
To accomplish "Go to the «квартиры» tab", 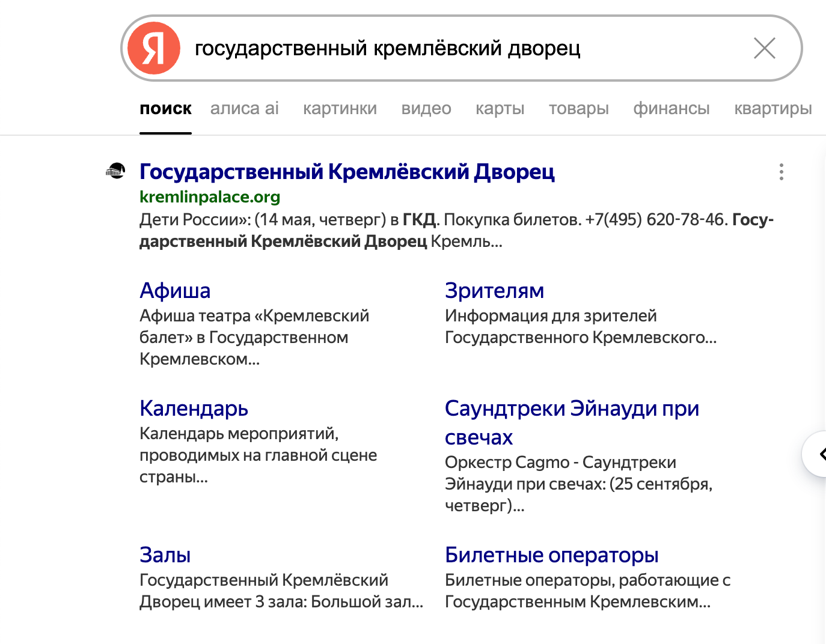I will coord(772,109).
